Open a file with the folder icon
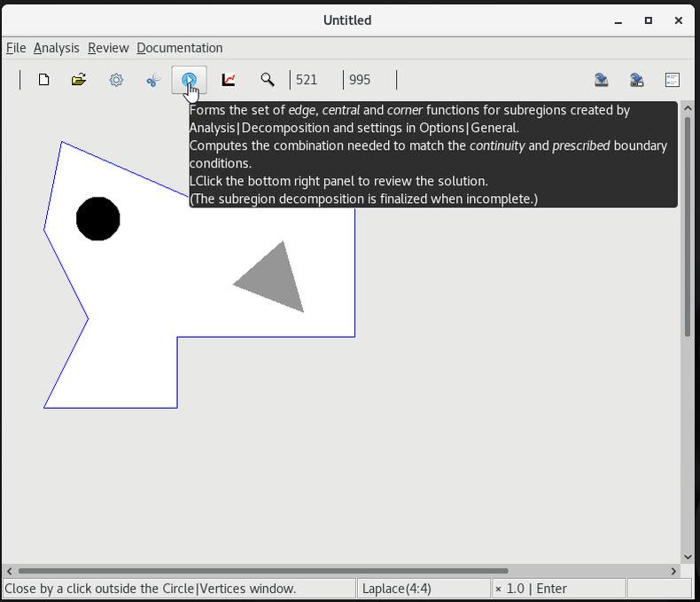The image size is (700, 602). coord(79,80)
